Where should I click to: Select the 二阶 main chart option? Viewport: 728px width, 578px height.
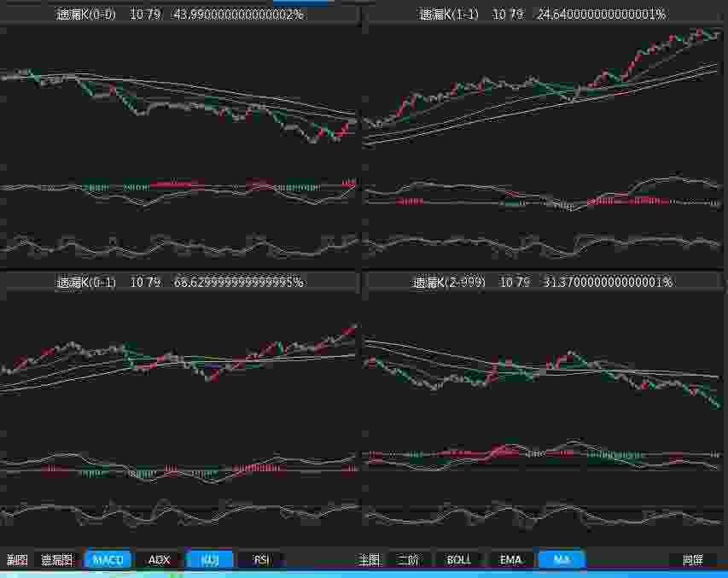tap(408, 560)
